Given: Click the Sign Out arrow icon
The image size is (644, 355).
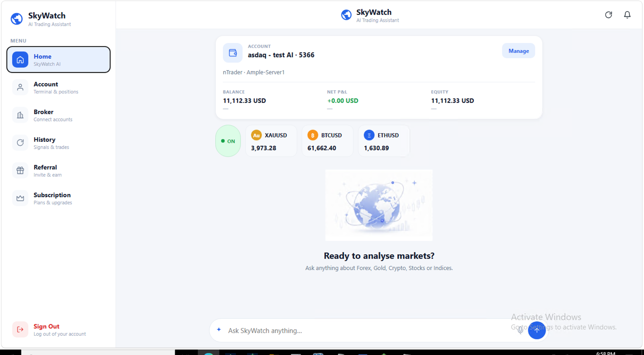Looking at the screenshot, I should (x=20, y=330).
